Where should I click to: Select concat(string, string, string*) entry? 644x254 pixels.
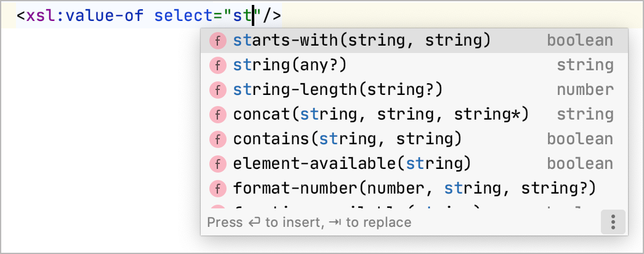381,115
